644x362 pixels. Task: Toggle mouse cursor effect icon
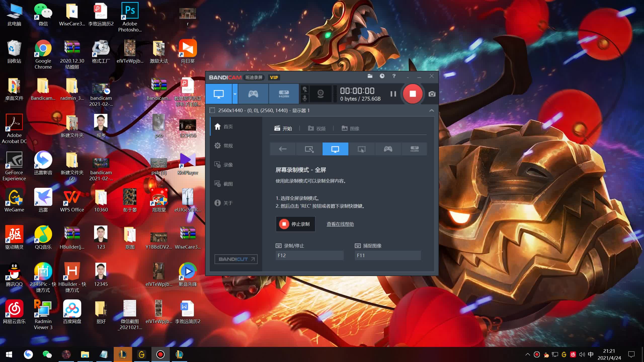tap(305, 89)
